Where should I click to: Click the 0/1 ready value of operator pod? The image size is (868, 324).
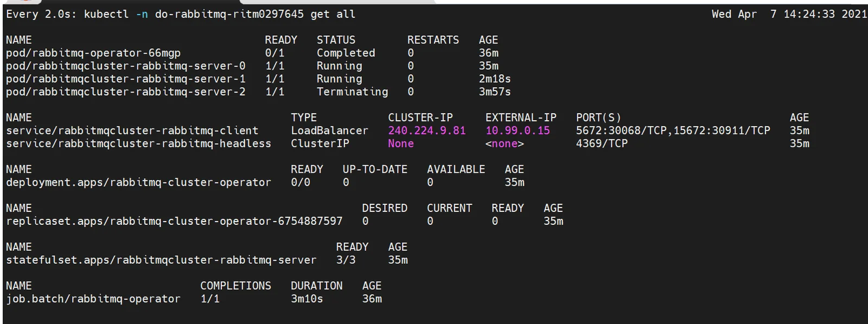tap(275, 53)
